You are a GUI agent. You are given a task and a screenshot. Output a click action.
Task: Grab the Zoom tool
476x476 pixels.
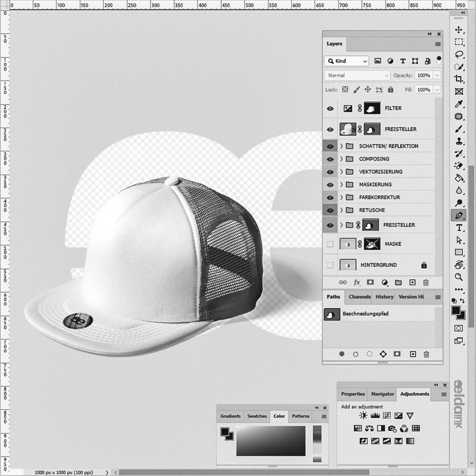pos(458,277)
